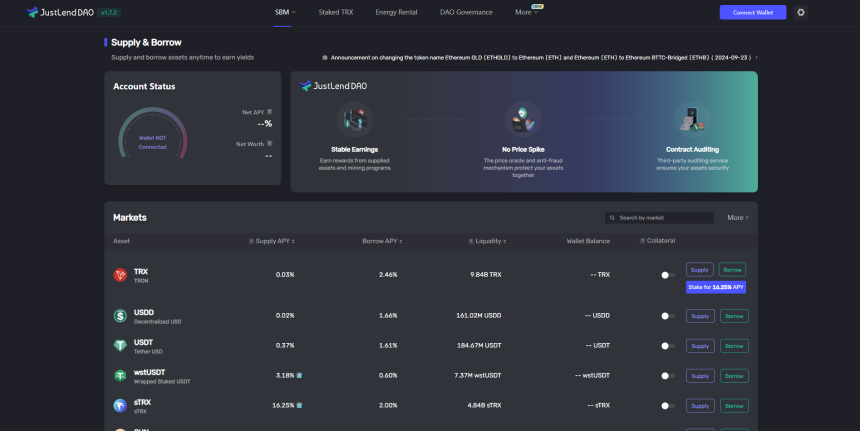Screen dimensions: 860x431
Task: Click the JustLend DAO logo in header
Action: coord(60,12)
